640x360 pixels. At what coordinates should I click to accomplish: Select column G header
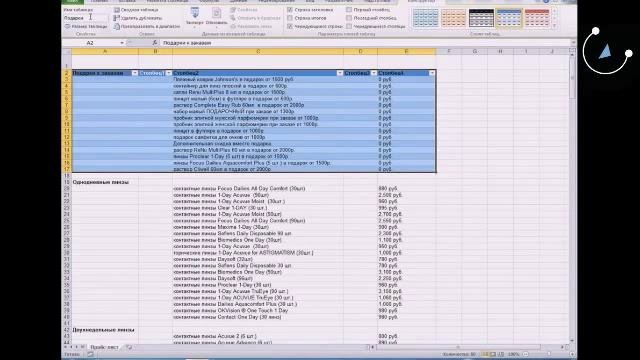coord(475,51)
